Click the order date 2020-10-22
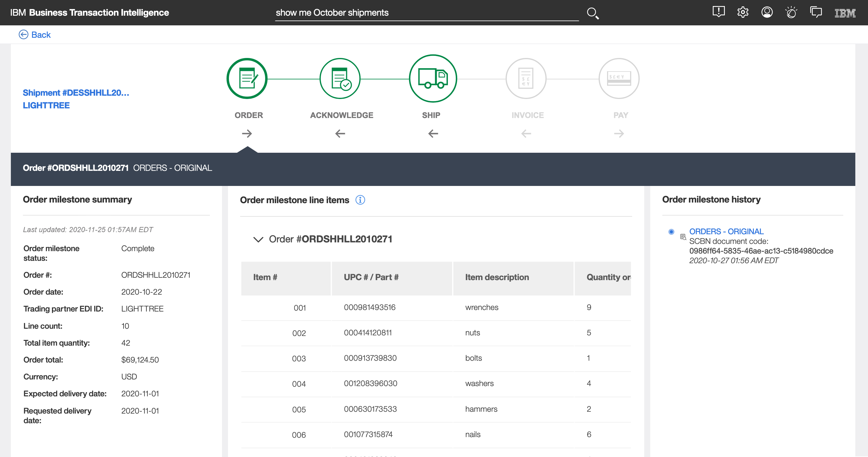The image size is (868, 457). [x=142, y=292]
